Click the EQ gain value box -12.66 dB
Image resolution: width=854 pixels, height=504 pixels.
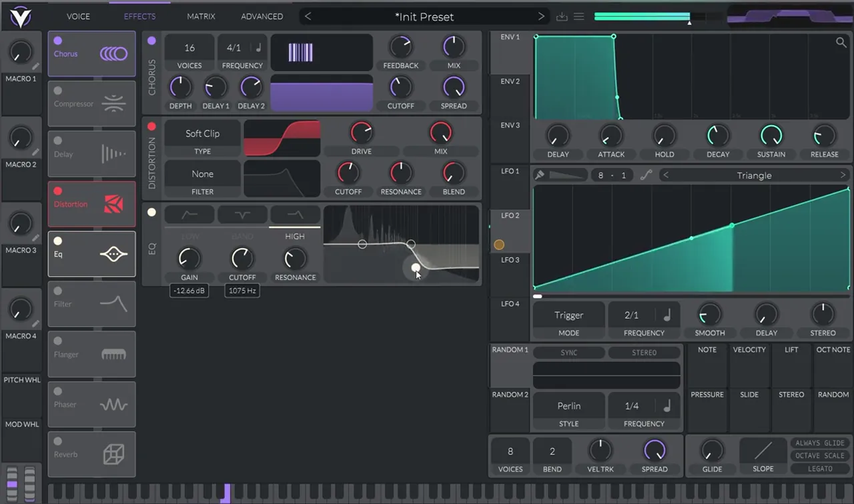(x=189, y=291)
